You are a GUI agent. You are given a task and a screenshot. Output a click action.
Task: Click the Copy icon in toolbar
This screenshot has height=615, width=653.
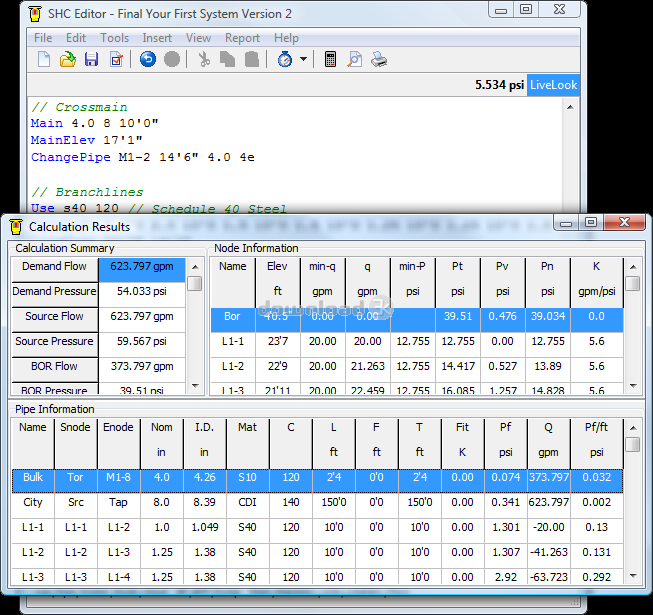coord(227,60)
